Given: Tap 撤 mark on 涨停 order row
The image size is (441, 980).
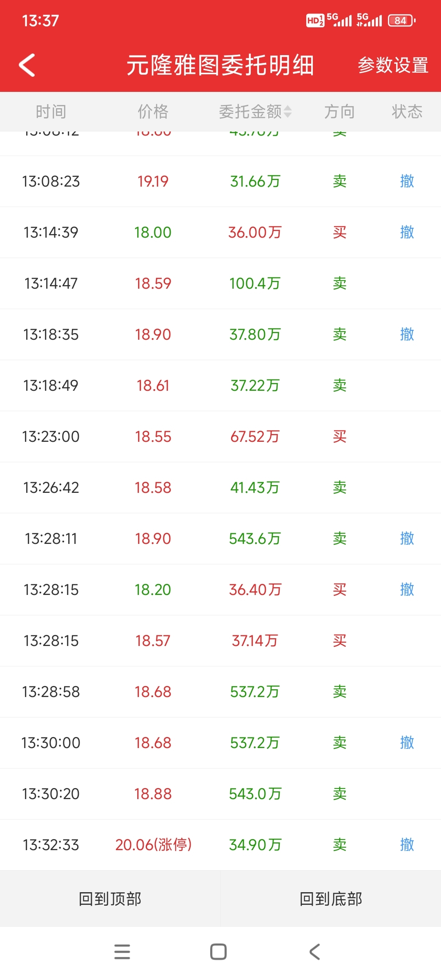Looking at the screenshot, I should 407,845.
